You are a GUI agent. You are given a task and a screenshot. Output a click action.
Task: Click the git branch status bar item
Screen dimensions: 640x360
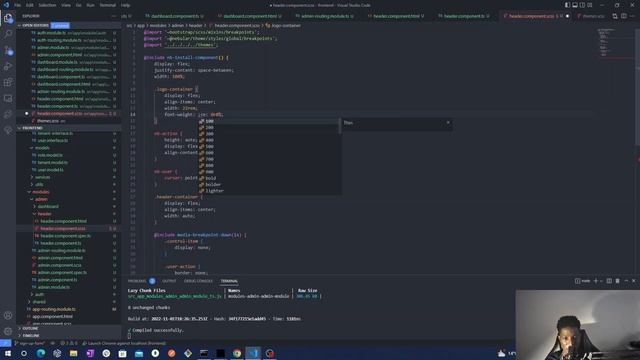coord(29,343)
